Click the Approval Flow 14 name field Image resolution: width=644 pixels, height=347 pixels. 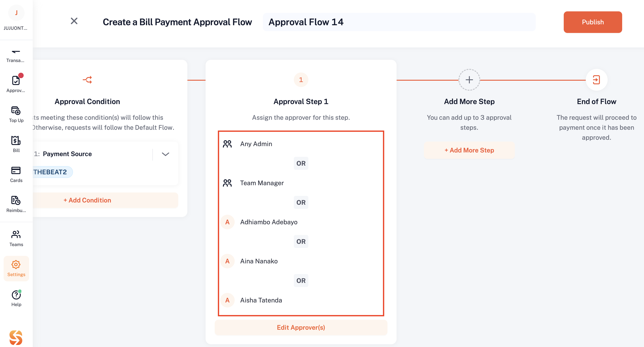click(399, 22)
